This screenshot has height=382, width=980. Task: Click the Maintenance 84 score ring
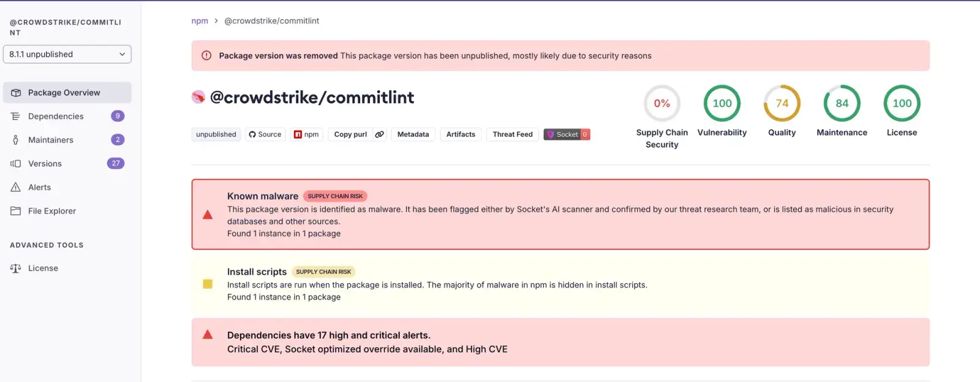pos(842,104)
